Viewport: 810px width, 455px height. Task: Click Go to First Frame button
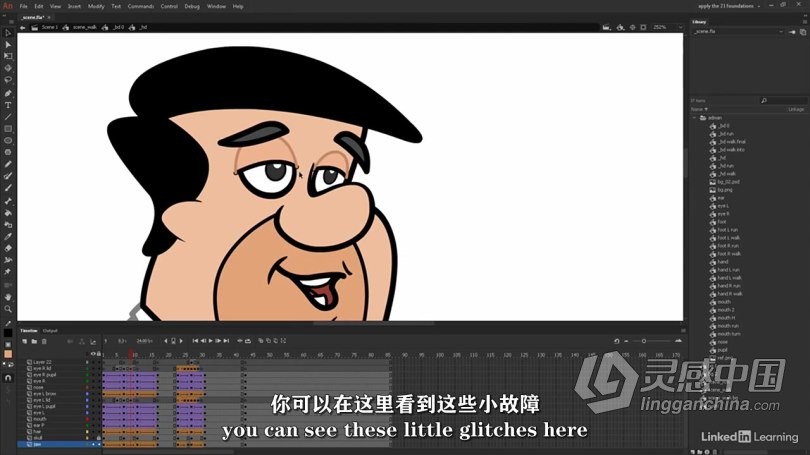(x=195, y=341)
